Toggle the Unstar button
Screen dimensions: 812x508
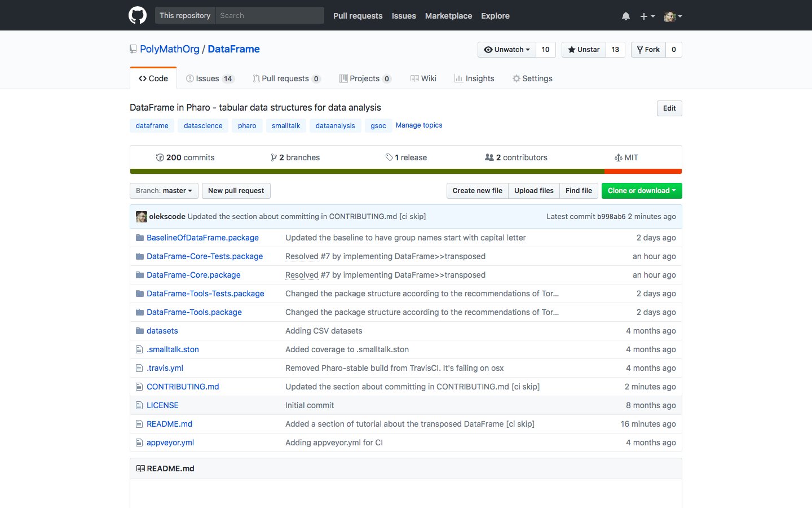click(x=584, y=50)
